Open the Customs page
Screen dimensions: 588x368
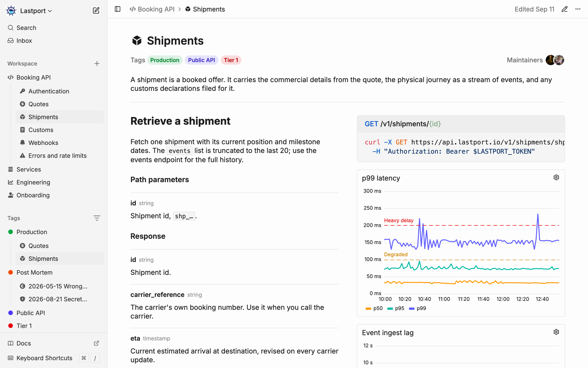coord(60,130)
